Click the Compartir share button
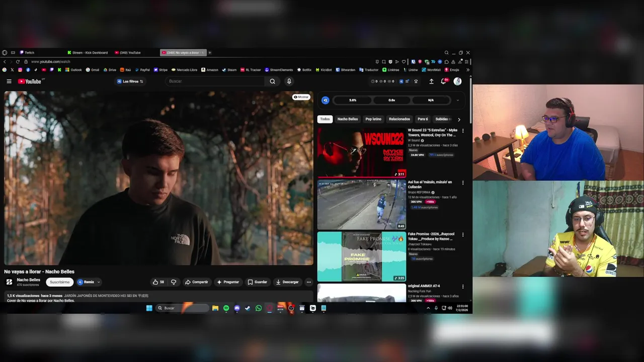This screenshot has height=362, width=644. pos(196,282)
